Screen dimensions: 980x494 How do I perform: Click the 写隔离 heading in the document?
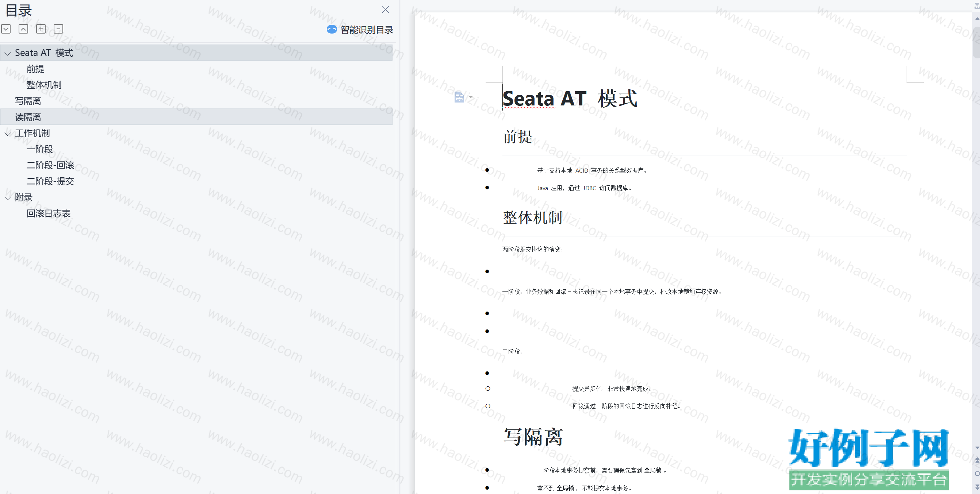tap(533, 437)
